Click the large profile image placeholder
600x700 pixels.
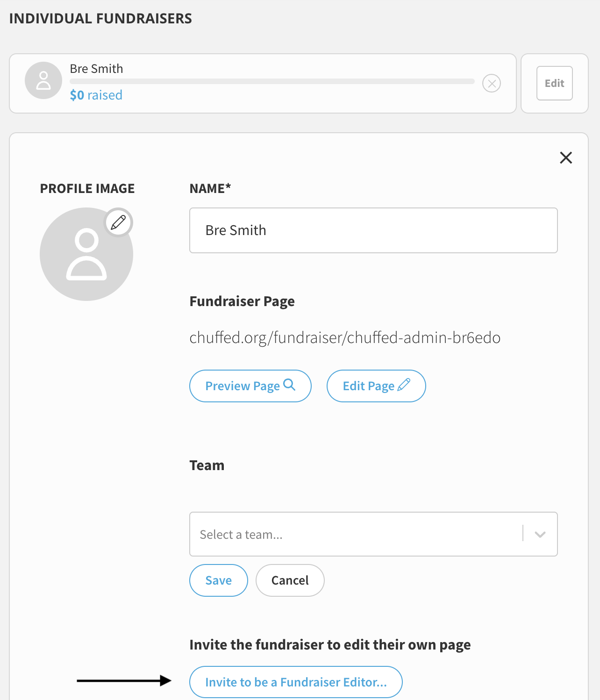pyautogui.click(x=86, y=254)
